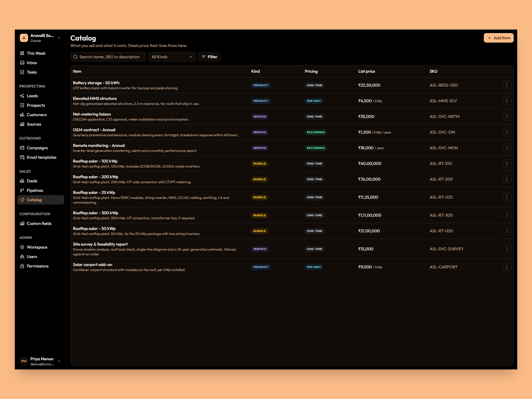Click the Customers icon in sidebar
This screenshot has height=399, width=532.
[22, 115]
